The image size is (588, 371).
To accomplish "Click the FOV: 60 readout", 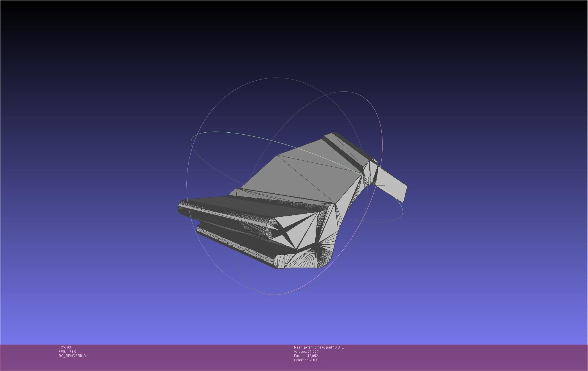I will point(65,347).
